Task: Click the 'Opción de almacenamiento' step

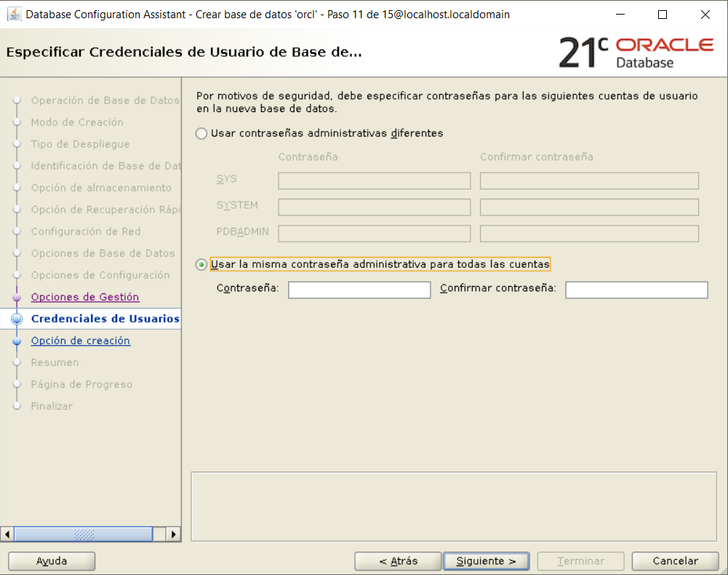Action: pyautogui.click(x=101, y=188)
